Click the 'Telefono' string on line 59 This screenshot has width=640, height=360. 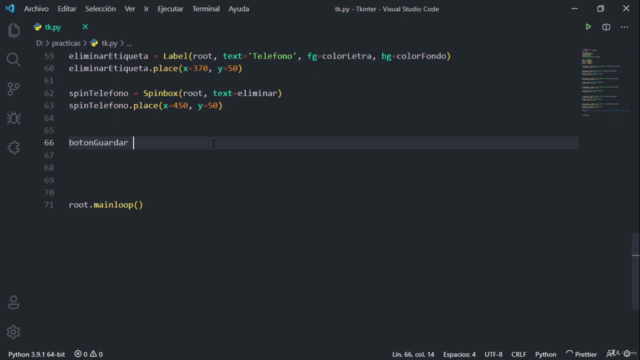(272, 56)
